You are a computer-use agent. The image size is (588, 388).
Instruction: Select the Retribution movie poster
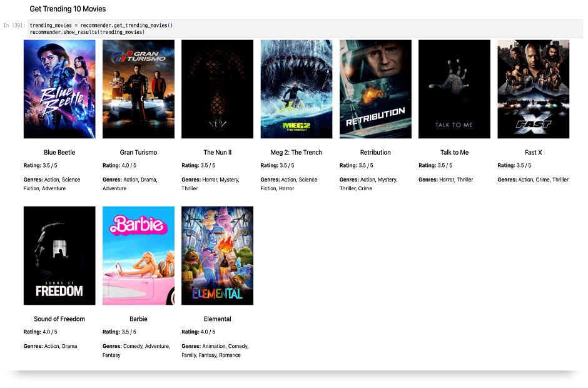(x=375, y=89)
